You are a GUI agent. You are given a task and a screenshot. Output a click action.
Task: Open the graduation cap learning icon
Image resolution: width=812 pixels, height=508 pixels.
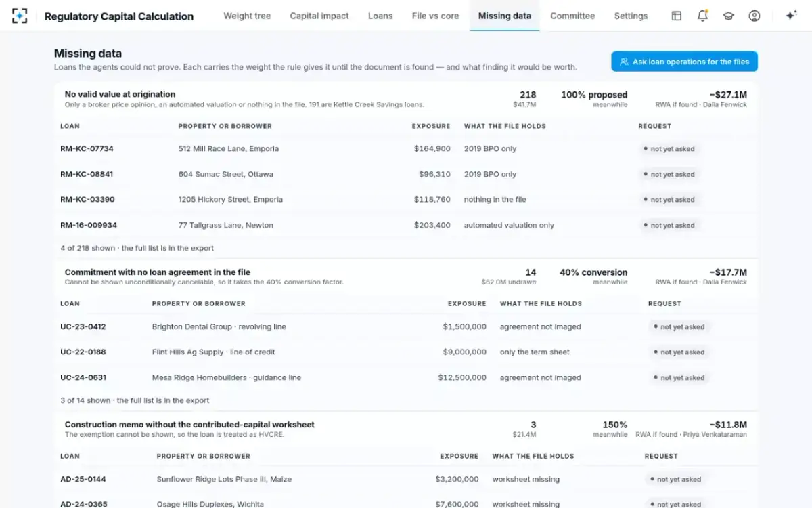coord(728,16)
